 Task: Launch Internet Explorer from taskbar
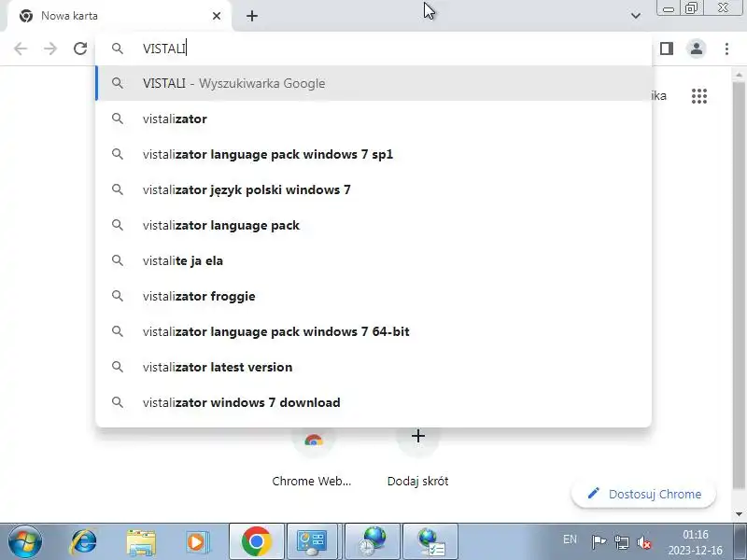click(x=83, y=541)
